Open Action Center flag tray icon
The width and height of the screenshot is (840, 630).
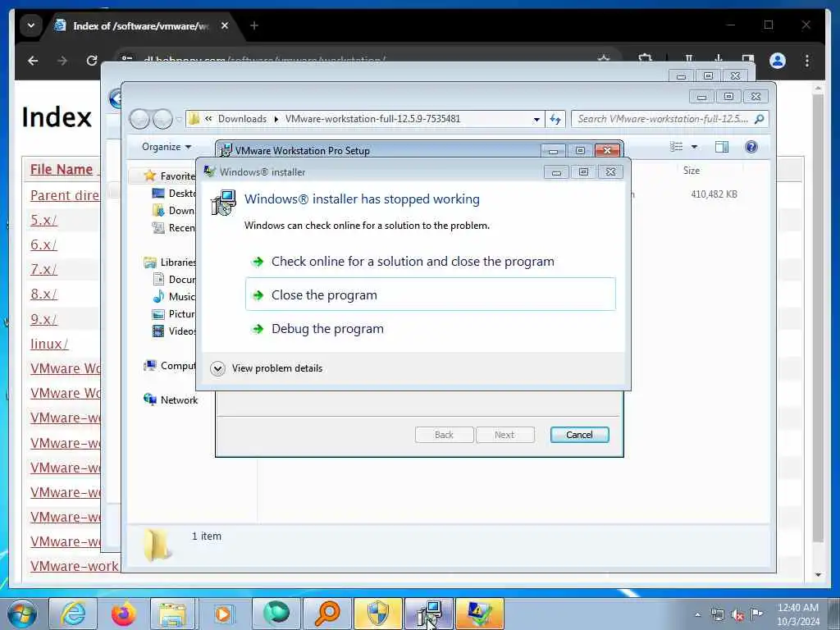pyautogui.click(x=756, y=614)
